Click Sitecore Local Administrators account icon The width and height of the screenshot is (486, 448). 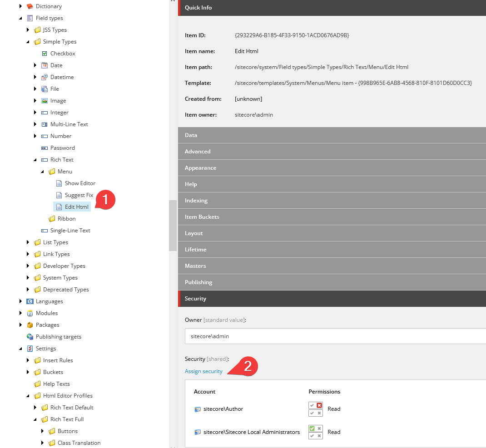[198, 432]
